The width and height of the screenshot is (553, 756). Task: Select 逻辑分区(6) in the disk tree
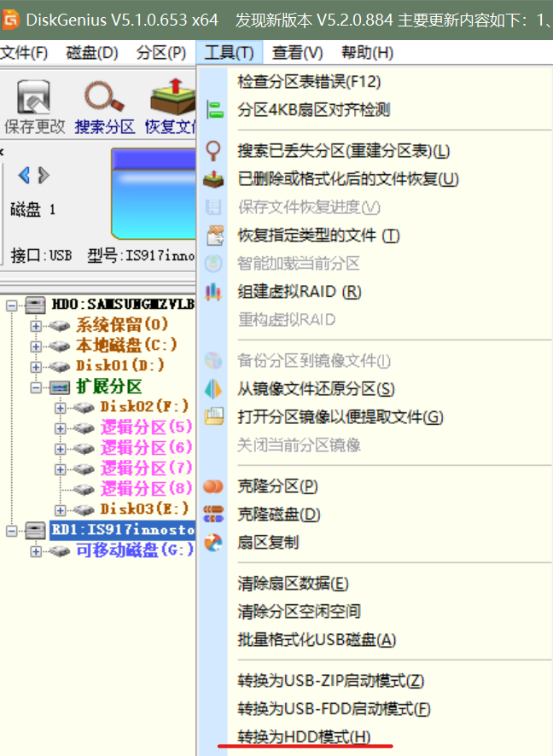point(146,448)
